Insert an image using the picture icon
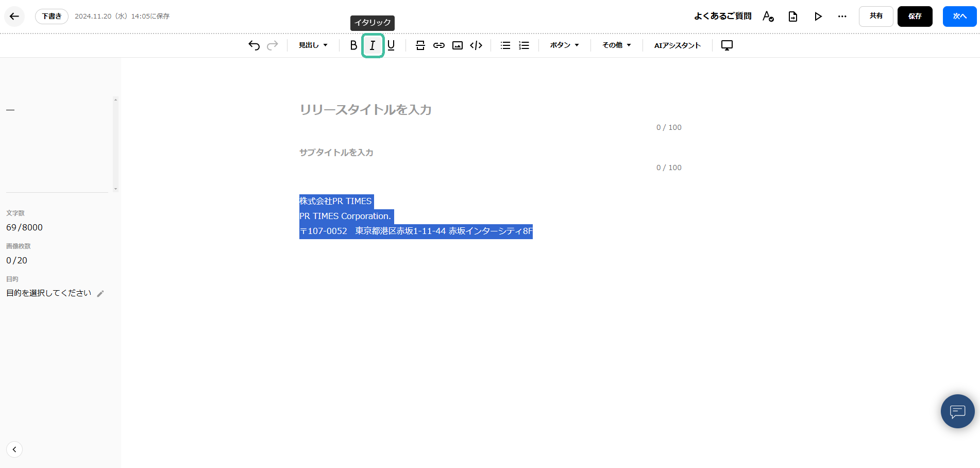Image resolution: width=980 pixels, height=468 pixels. pyautogui.click(x=457, y=45)
